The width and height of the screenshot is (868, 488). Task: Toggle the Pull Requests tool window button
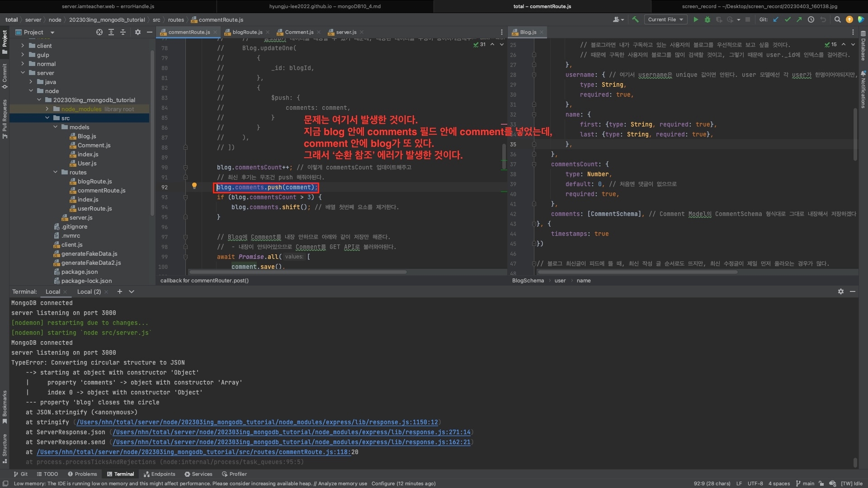click(x=5, y=119)
